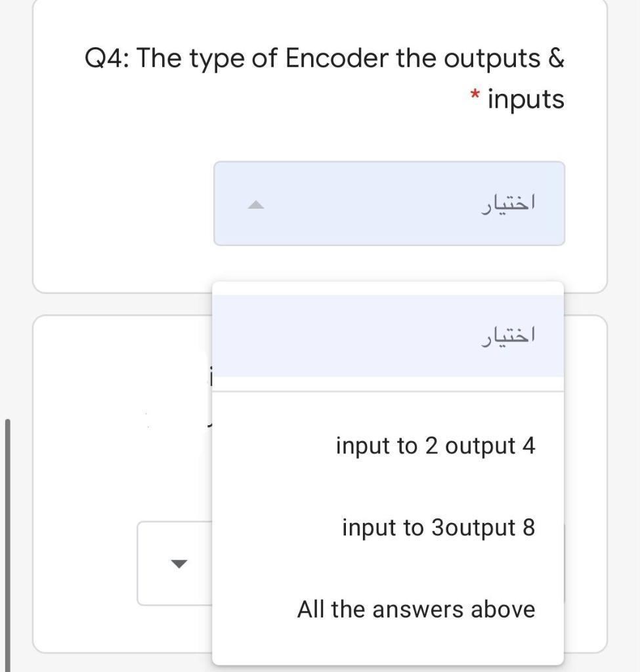Click the "اختيار" selection box under Q4
This screenshot has width=640, height=672.
(389, 203)
